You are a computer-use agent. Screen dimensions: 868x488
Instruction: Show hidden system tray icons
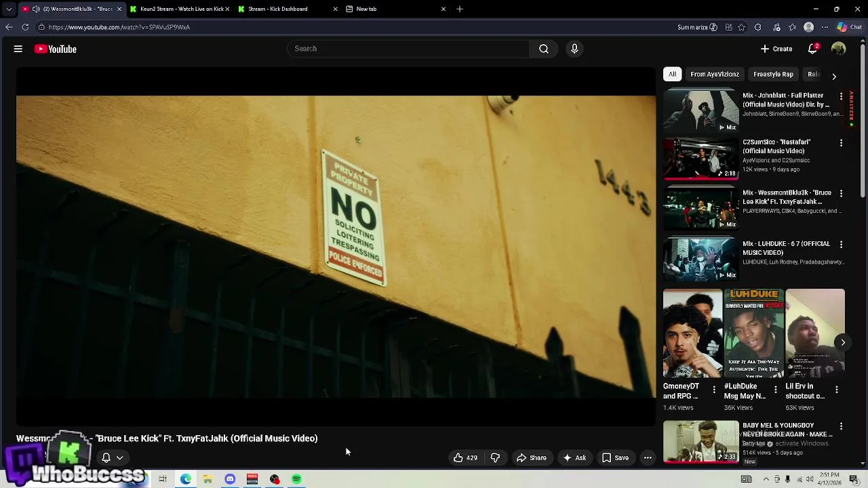766,479
